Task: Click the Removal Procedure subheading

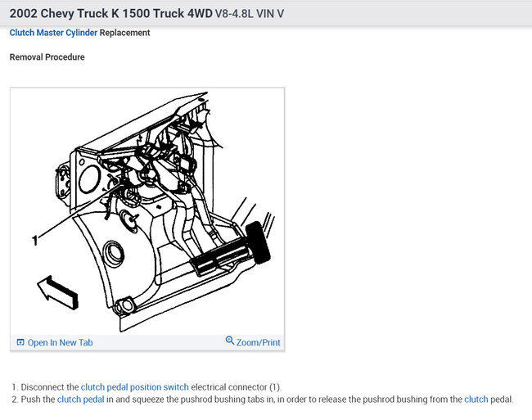Action: tap(47, 57)
